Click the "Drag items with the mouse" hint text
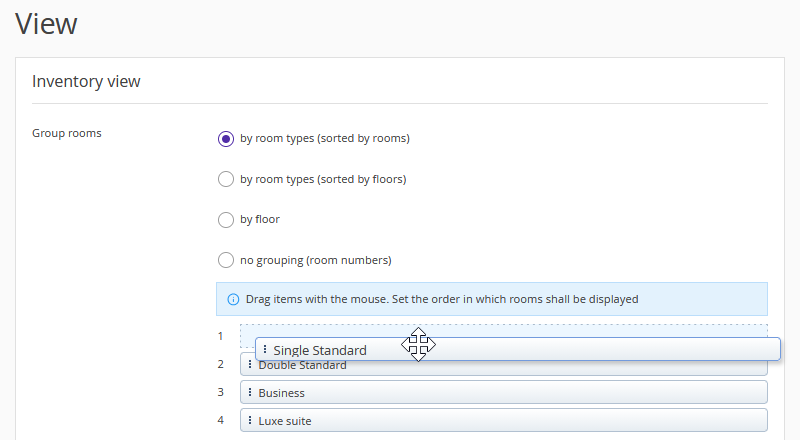Viewport: 800px width, 440px height. click(441, 299)
